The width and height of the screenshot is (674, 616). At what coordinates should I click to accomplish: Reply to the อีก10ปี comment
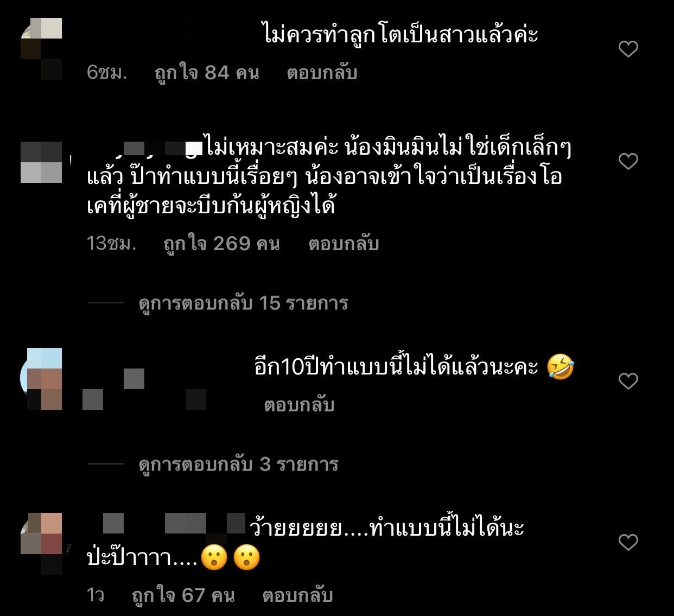[299, 405]
